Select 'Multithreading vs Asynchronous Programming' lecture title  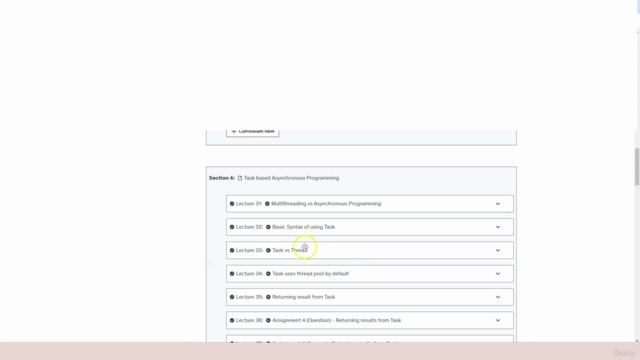click(326, 204)
